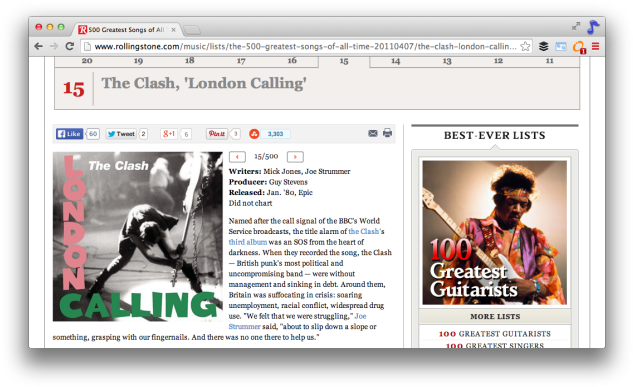Screen dimensions: 633x387
Task: Email article with the envelope icon
Action: pos(373,133)
